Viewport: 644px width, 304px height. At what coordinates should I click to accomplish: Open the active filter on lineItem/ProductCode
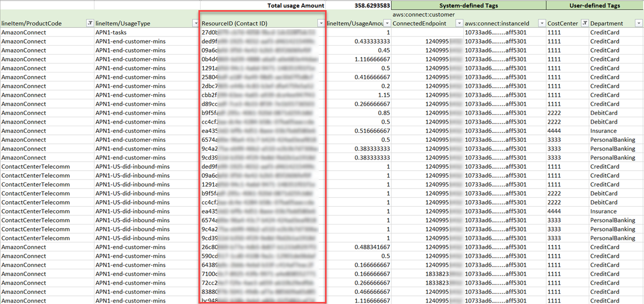click(91, 23)
